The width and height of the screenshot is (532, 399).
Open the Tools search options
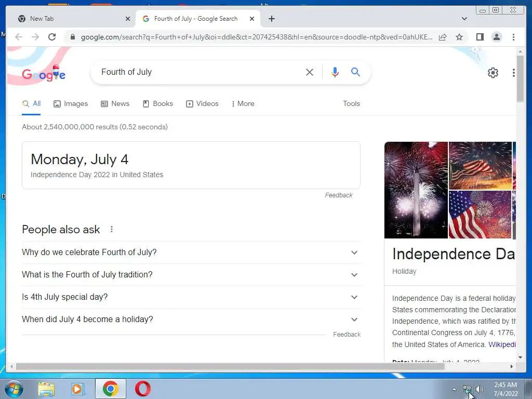pyautogui.click(x=351, y=104)
